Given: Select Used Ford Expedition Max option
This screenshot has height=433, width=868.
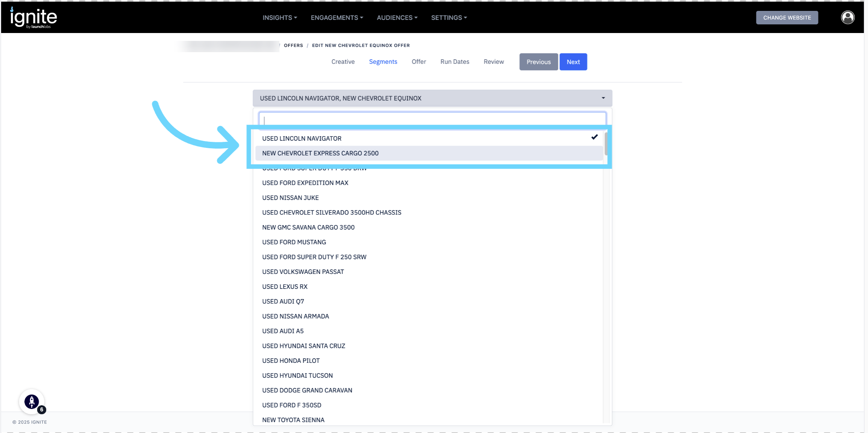Looking at the screenshot, I should 305,183.
